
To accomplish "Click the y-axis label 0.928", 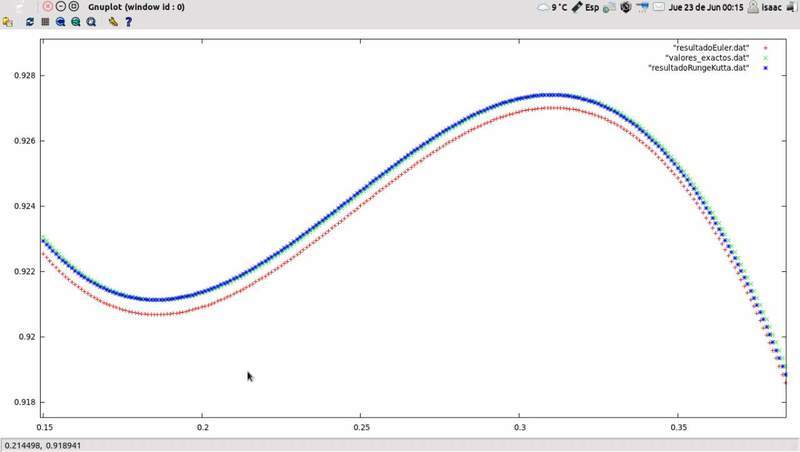I will click(x=25, y=76).
